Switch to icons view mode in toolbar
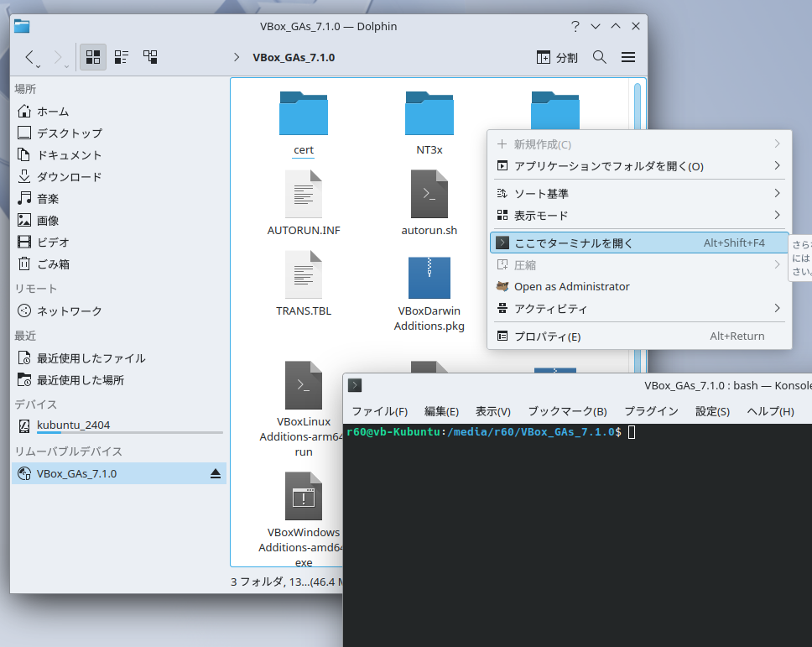This screenshot has height=647, width=812. click(x=93, y=57)
